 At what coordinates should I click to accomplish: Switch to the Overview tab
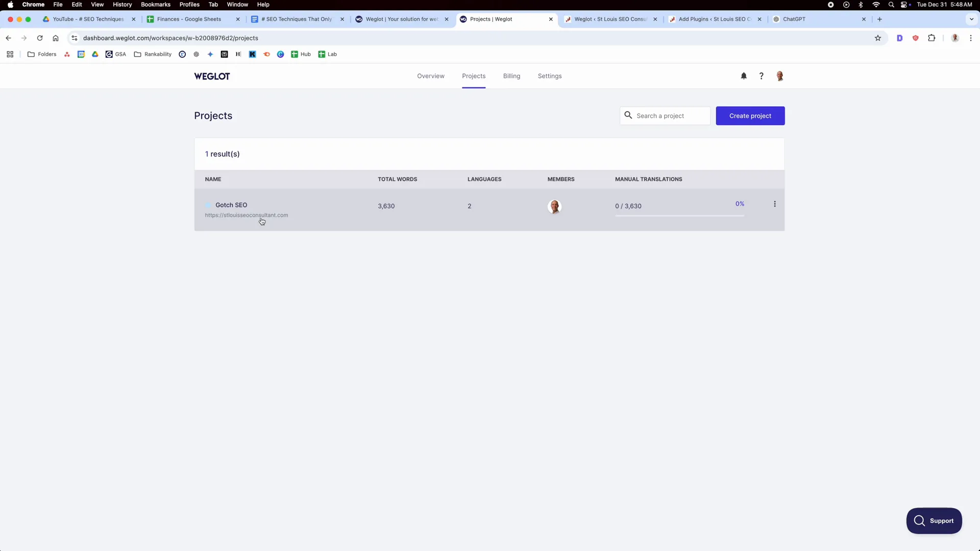point(430,76)
